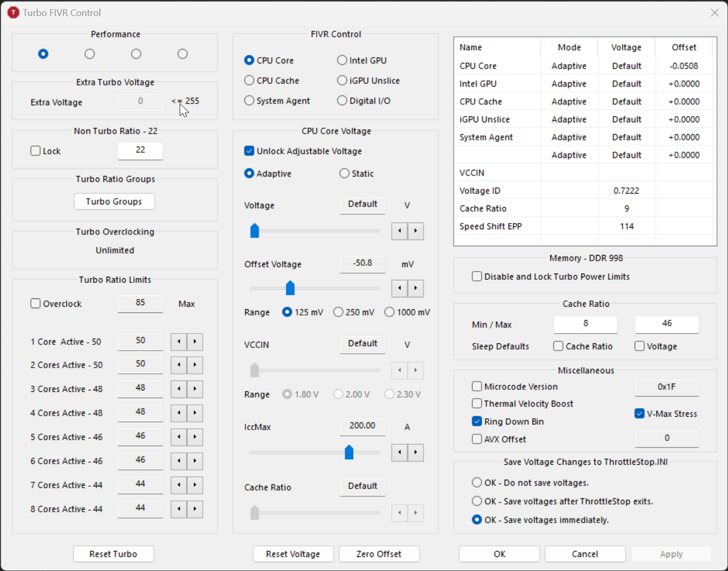Screen dimensions: 728x571
Task: Increase the 5 Cores Active ratio arrow
Action: tap(195, 437)
